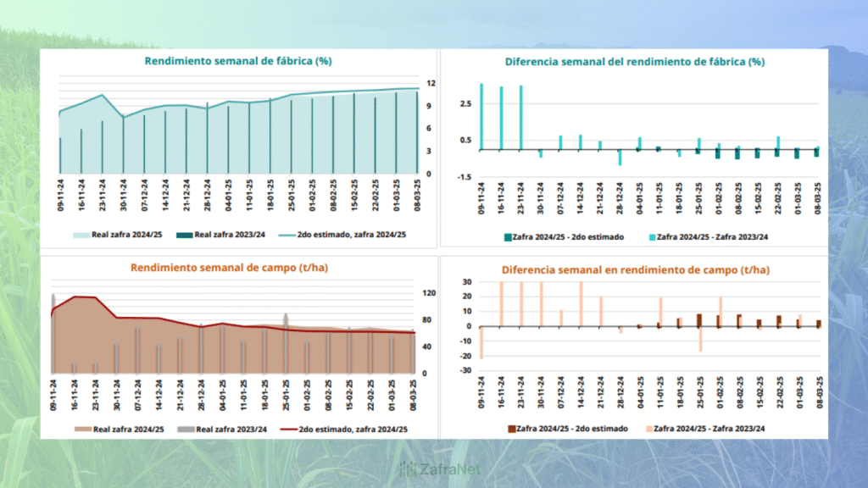Click red '2do estimado, zafra 2024/25' legend line

pyautogui.click(x=289, y=430)
